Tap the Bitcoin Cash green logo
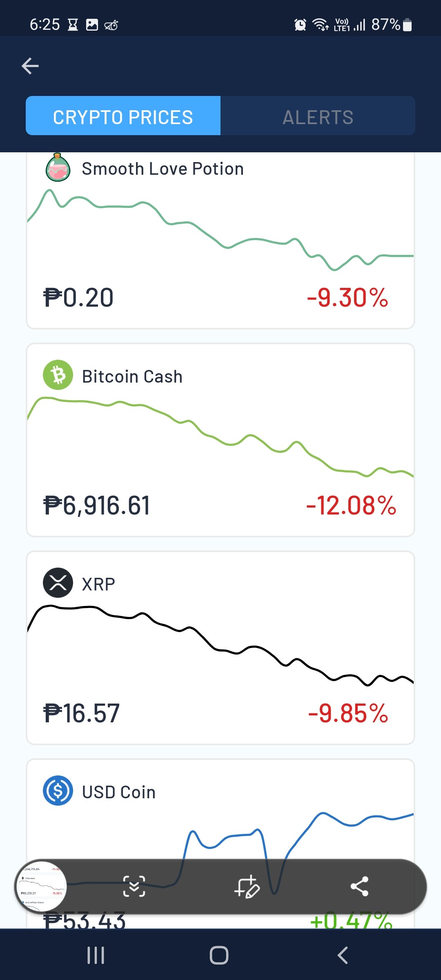 coord(58,375)
